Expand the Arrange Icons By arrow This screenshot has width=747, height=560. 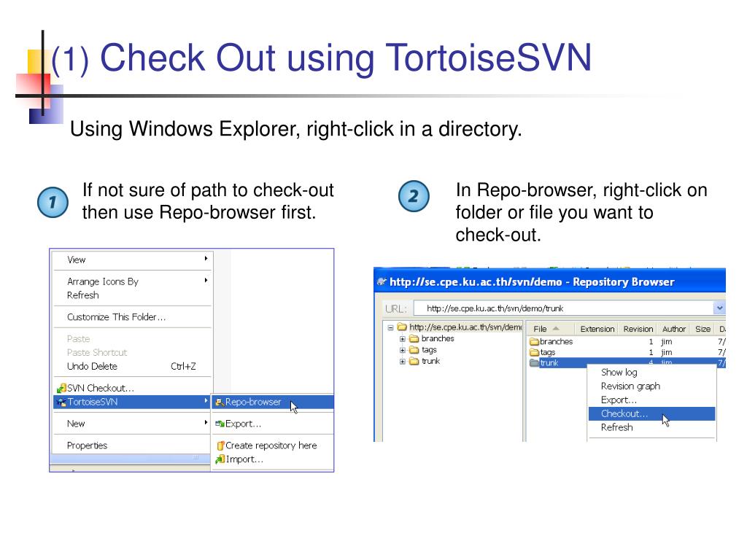[206, 281]
